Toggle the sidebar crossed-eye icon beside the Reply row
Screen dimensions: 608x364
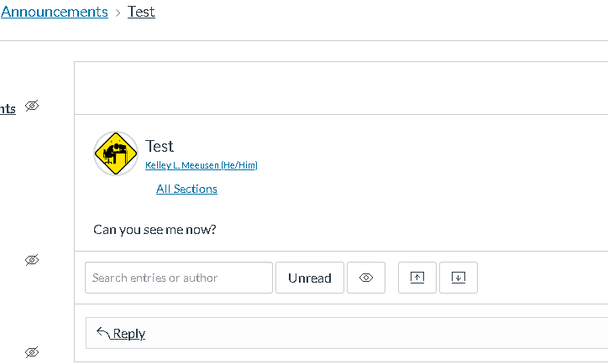click(x=32, y=352)
